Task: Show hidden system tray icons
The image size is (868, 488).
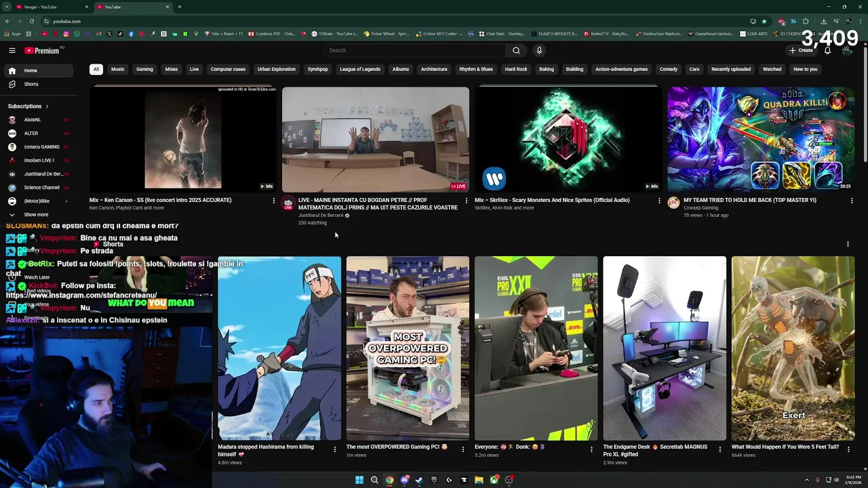Action: [x=806, y=480]
